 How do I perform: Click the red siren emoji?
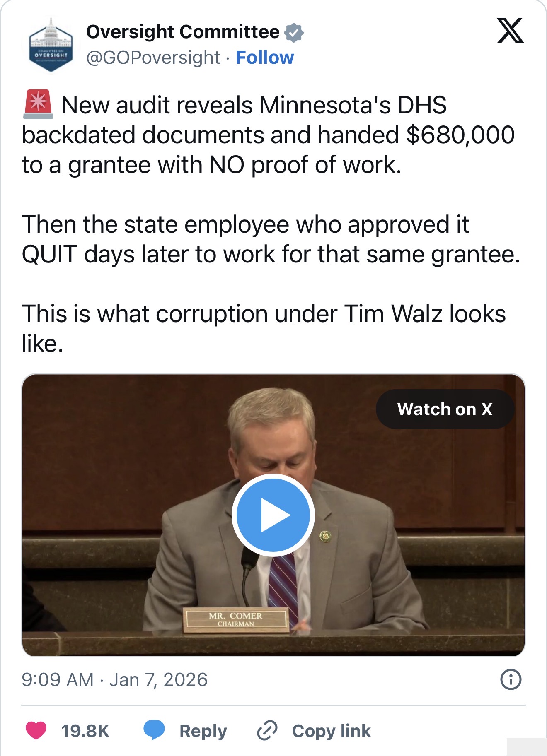click(38, 104)
